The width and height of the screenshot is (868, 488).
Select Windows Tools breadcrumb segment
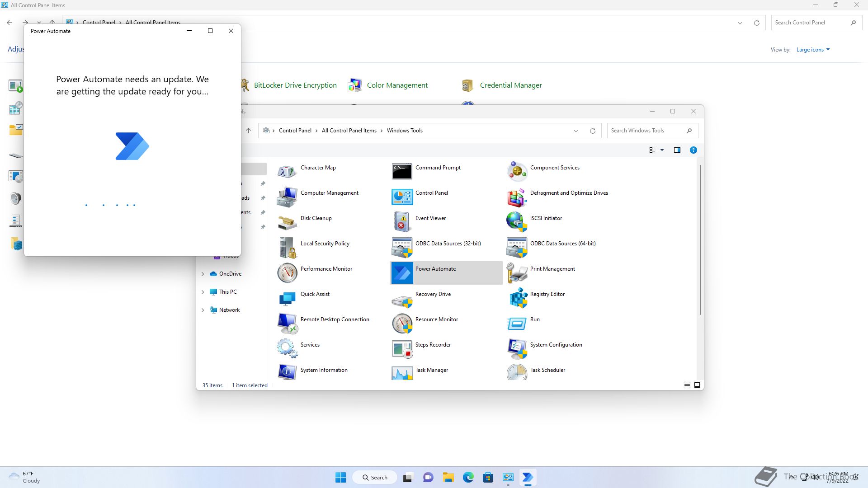point(405,131)
